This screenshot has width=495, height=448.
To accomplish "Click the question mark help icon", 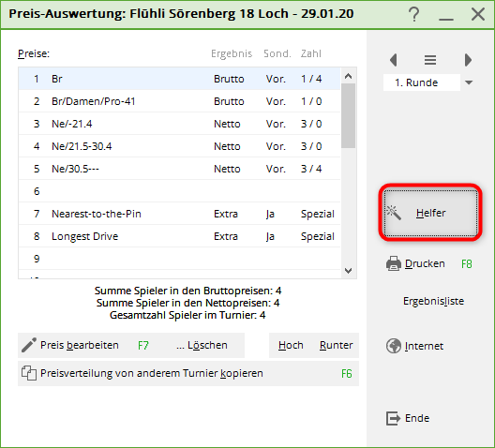I will (414, 14).
